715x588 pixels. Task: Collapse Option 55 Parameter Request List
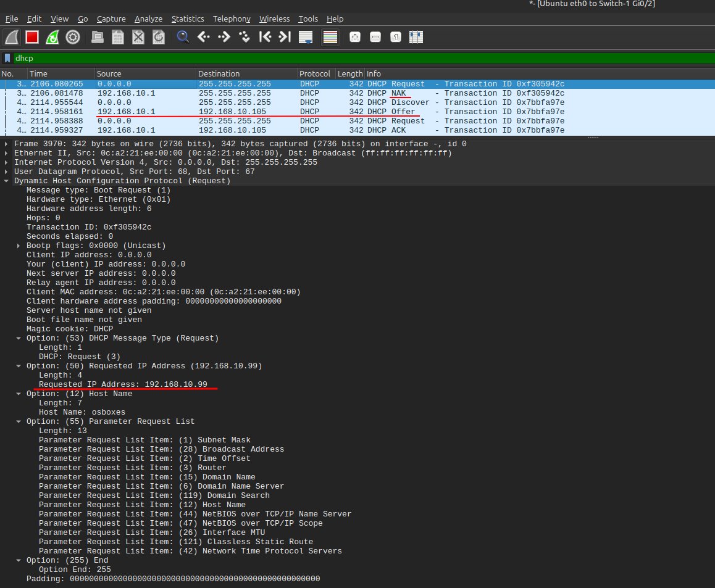(x=18, y=421)
